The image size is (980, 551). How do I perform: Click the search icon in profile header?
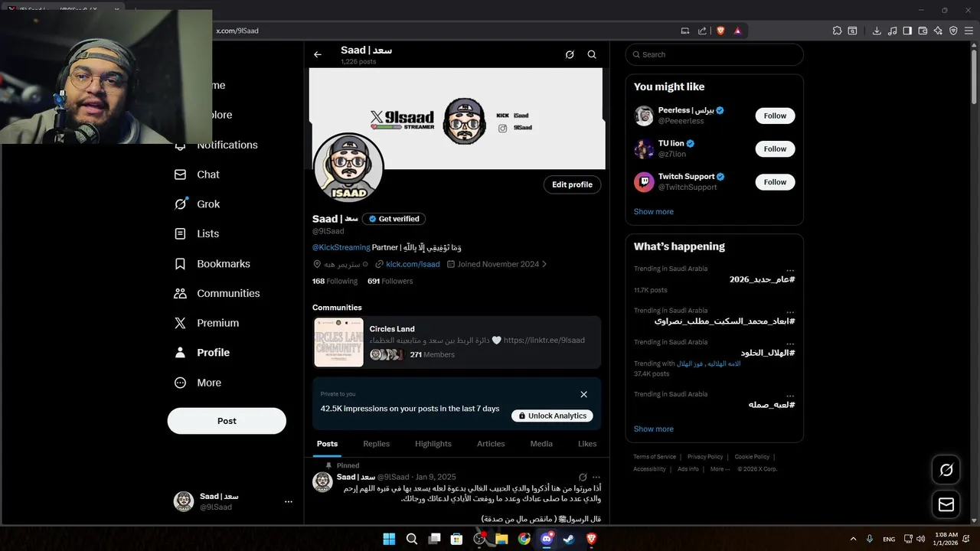[x=592, y=54]
